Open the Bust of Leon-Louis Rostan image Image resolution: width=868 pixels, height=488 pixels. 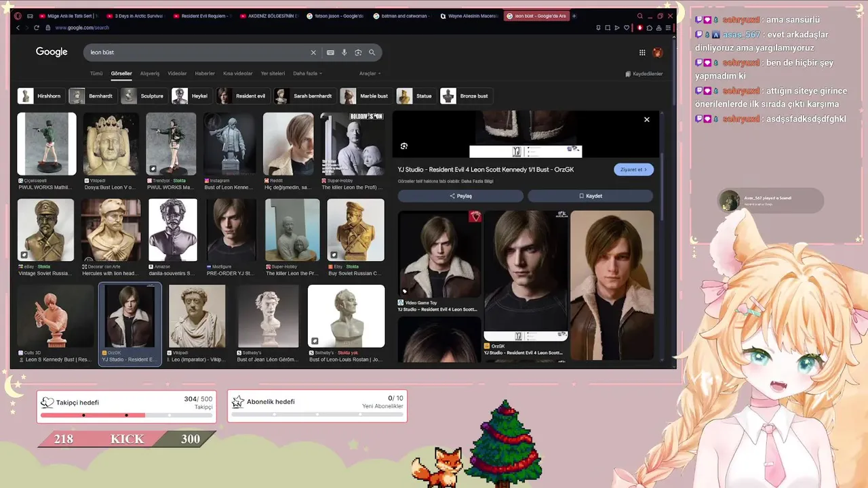point(346,316)
